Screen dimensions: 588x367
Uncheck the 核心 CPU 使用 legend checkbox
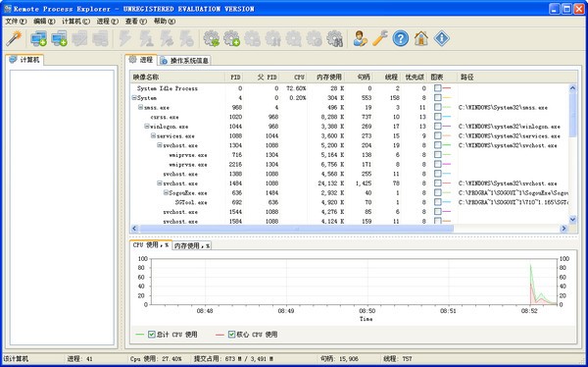tap(231, 335)
